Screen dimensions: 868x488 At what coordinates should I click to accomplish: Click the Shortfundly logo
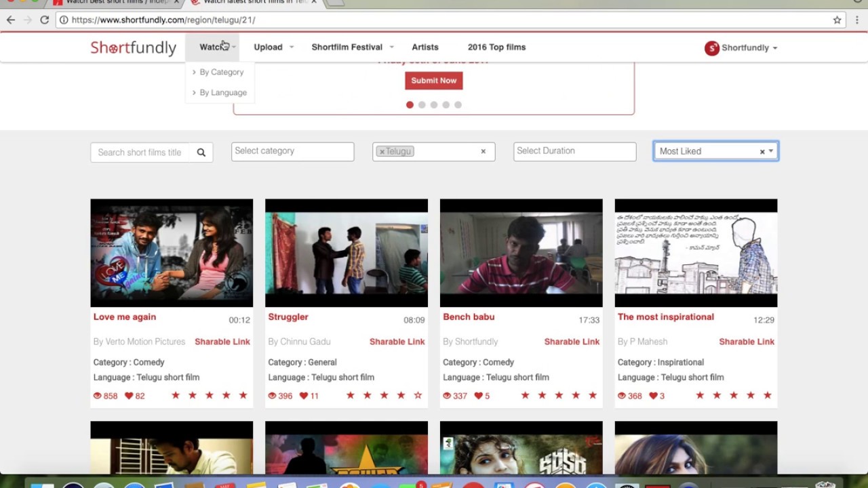pos(134,47)
